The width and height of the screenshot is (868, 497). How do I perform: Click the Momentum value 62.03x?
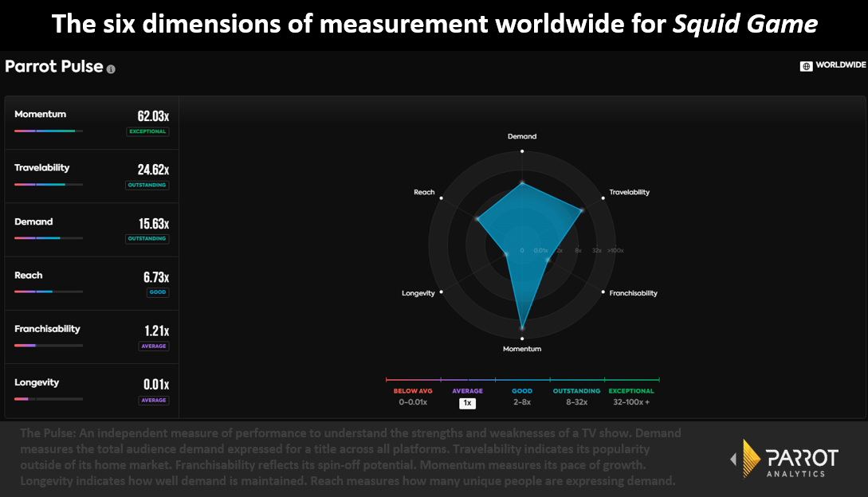tap(153, 116)
